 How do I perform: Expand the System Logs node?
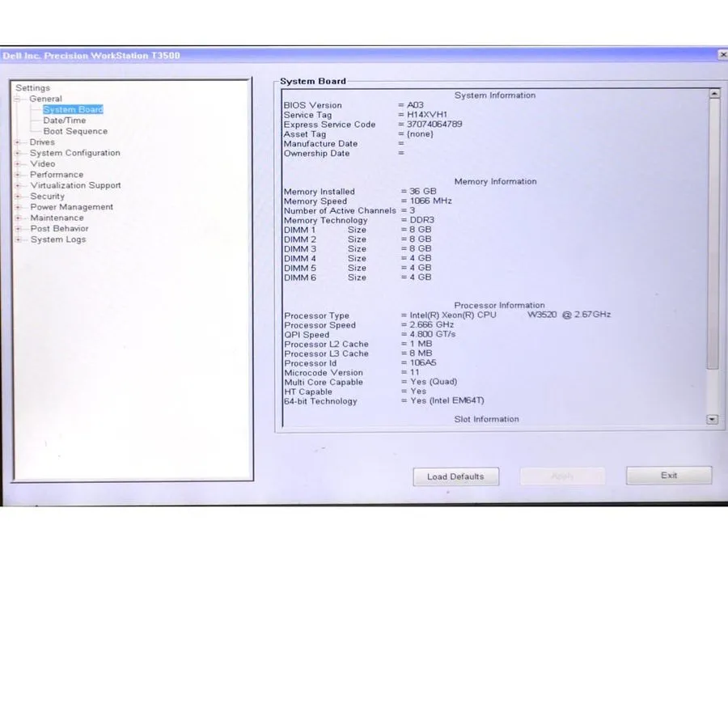click(x=18, y=239)
